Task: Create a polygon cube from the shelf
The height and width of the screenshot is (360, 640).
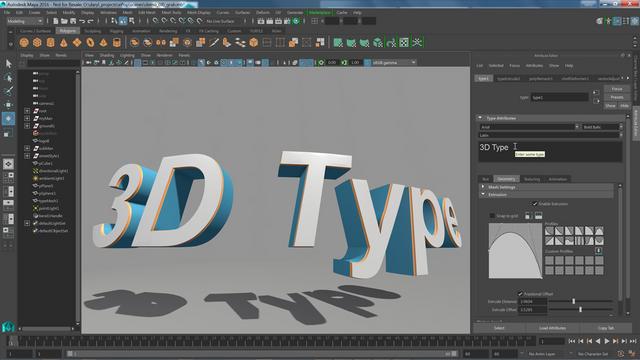Action: click(37, 42)
